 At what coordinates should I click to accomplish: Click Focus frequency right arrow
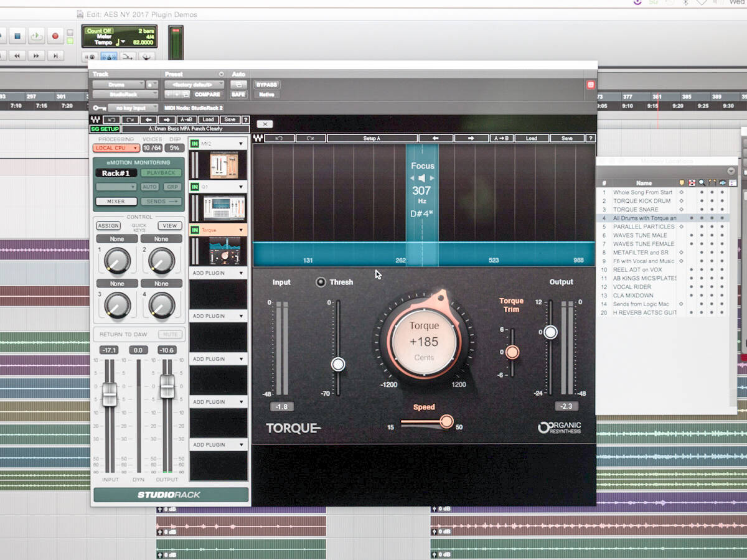[x=433, y=179]
